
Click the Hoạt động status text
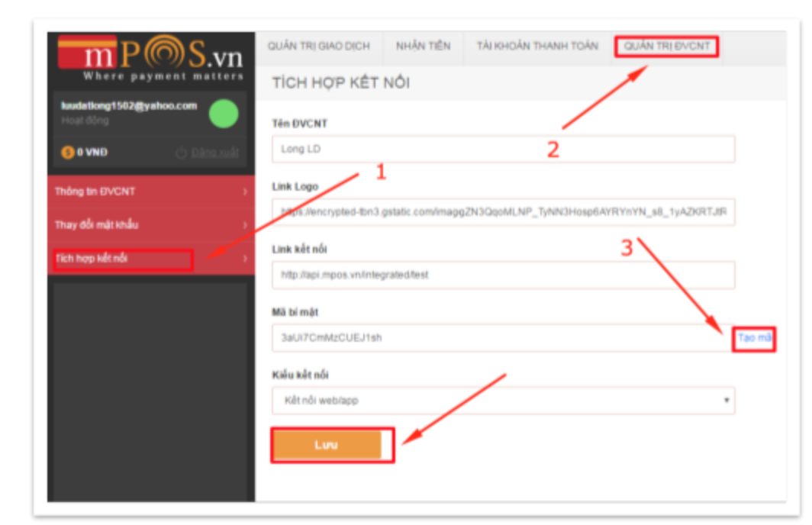tap(85, 121)
